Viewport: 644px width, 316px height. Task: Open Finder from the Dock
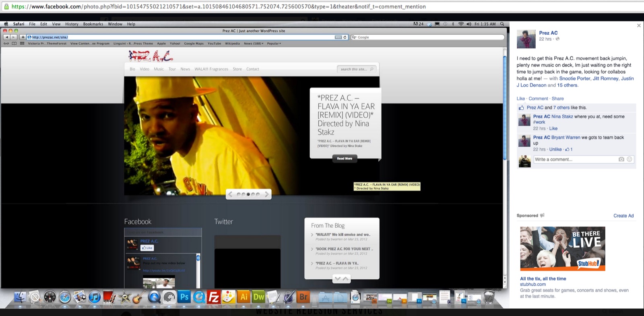pyautogui.click(x=20, y=297)
